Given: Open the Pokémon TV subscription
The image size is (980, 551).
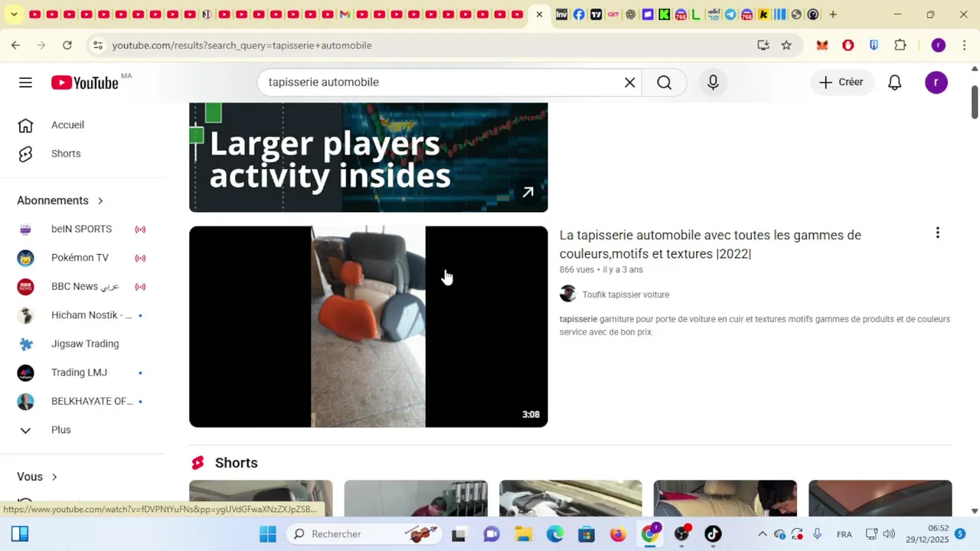Looking at the screenshot, I should 83,258.
